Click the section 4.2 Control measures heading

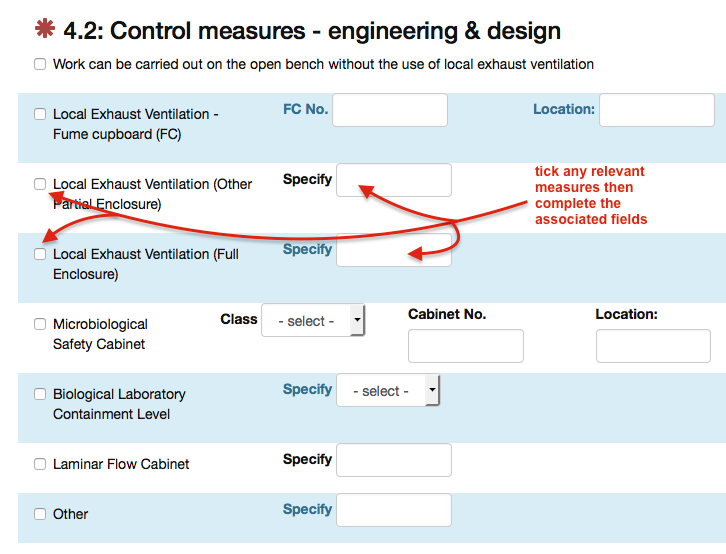312,31
